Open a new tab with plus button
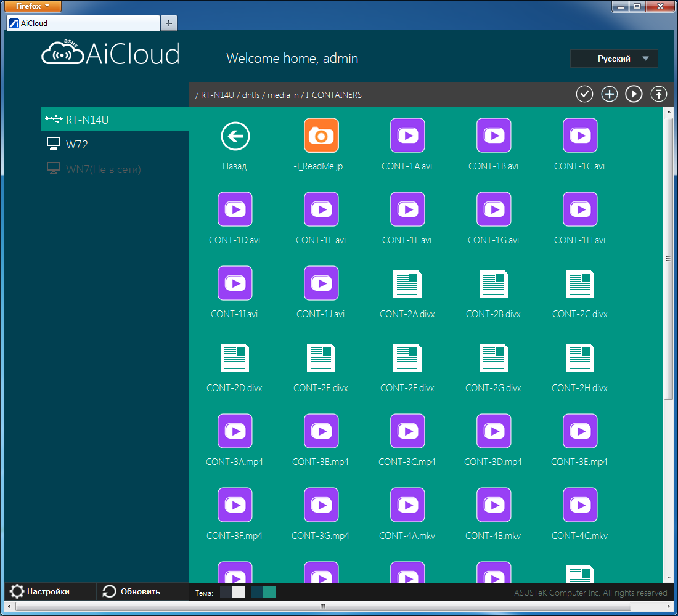 (169, 23)
